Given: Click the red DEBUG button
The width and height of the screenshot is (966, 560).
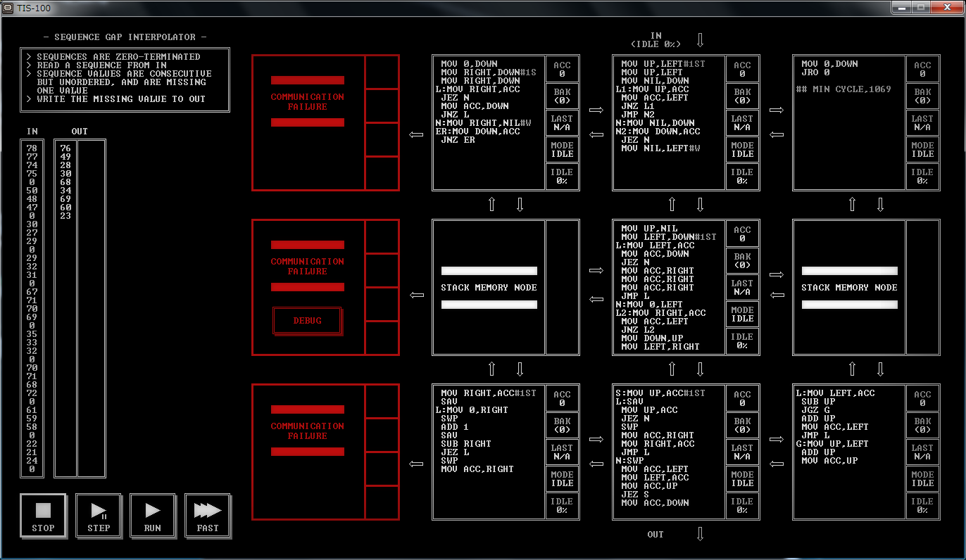Looking at the screenshot, I should click(x=307, y=321).
